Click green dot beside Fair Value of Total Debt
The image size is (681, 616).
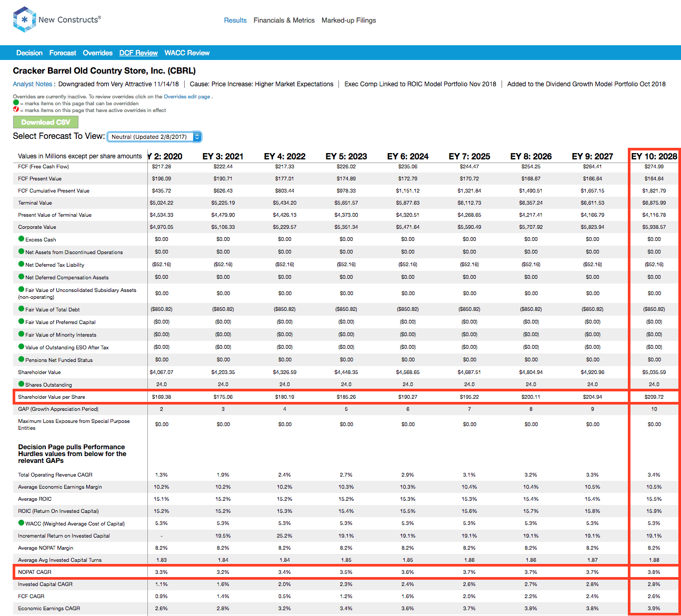pyautogui.click(x=21, y=309)
